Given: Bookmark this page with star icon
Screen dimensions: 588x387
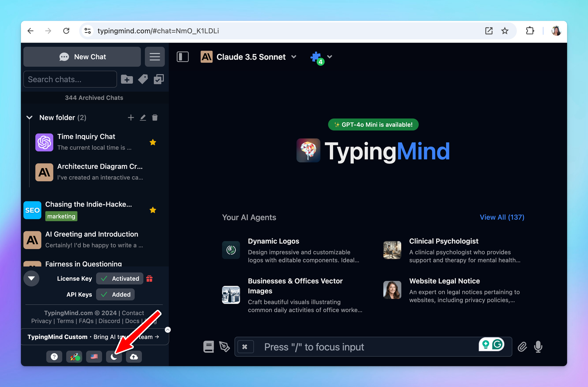Looking at the screenshot, I should coord(505,31).
